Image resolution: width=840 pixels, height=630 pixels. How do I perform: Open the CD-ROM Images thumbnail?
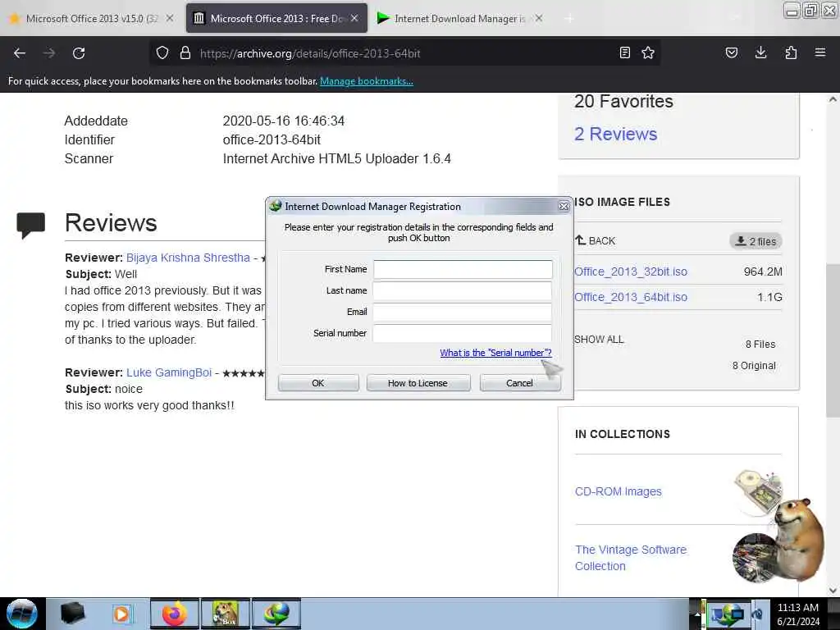click(757, 492)
